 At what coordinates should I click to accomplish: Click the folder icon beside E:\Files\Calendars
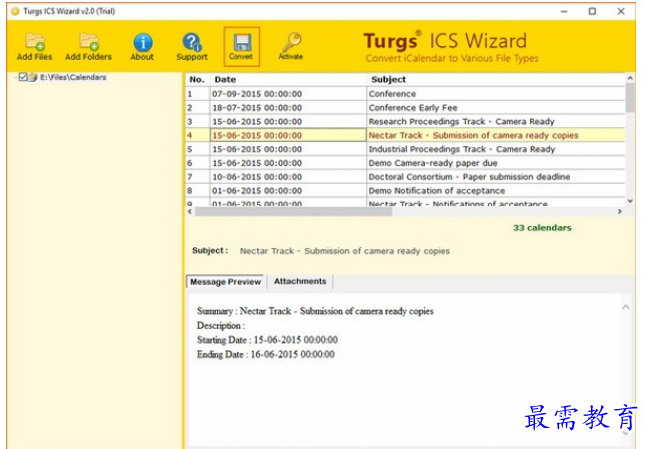(x=33, y=77)
